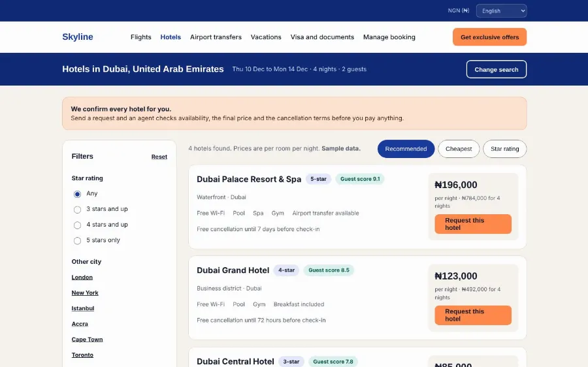Switch city to London
This screenshot has height=367, width=588.
[x=82, y=278]
